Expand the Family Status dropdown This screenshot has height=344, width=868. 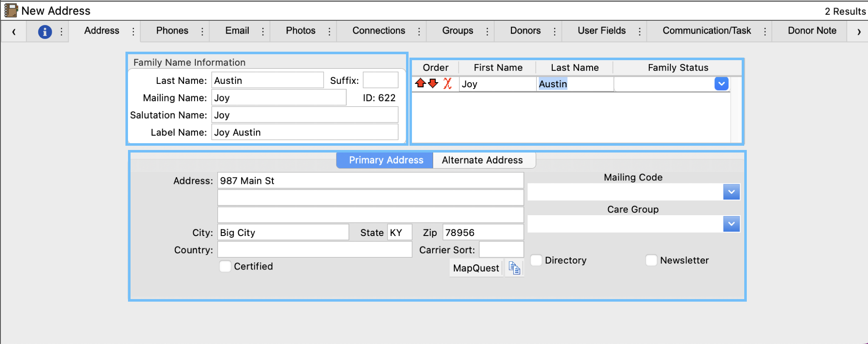721,84
